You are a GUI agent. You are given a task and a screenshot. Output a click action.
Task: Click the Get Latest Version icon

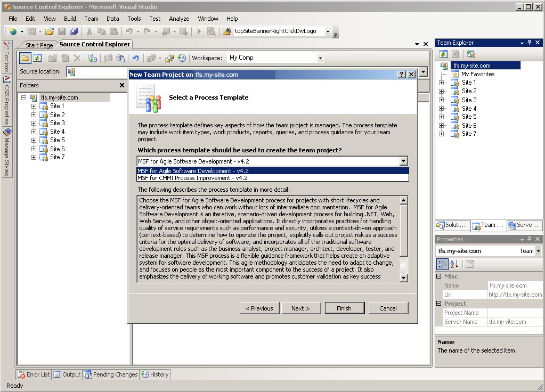93,58
